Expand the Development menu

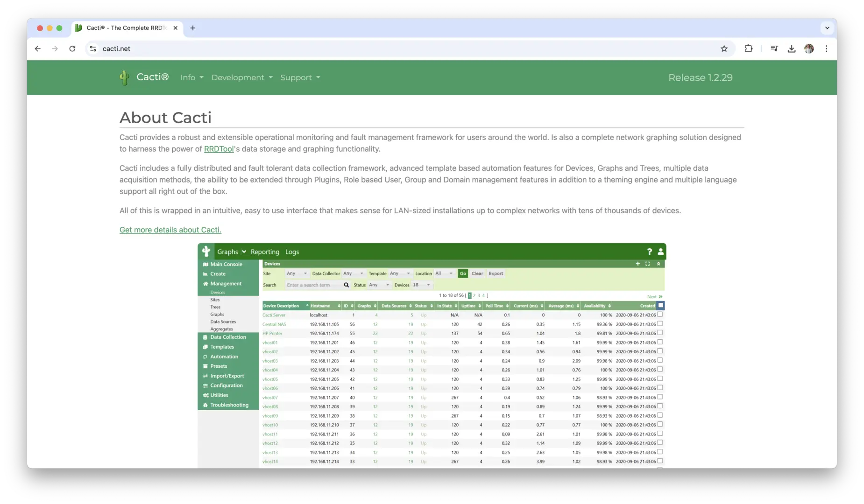click(242, 77)
